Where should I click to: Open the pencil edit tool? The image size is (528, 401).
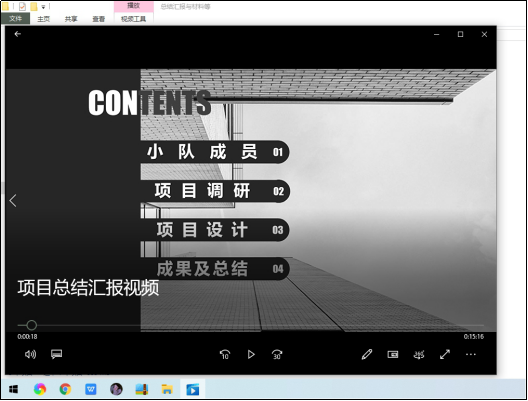(x=367, y=354)
